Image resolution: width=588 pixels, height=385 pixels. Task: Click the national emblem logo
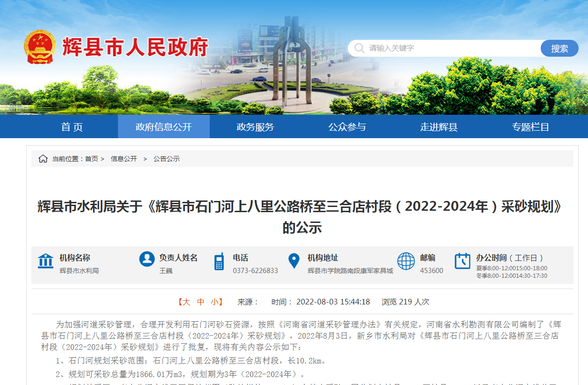click(40, 47)
